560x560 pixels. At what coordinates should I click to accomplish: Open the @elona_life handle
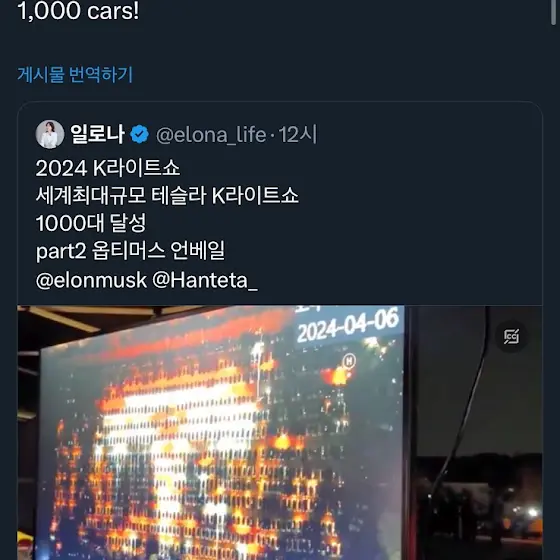pos(211,135)
